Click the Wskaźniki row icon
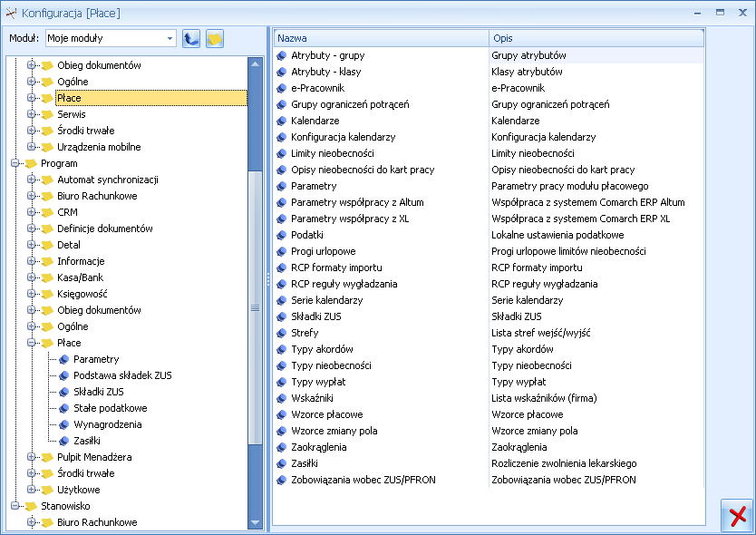The width and height of the screenshot is (756, 535). click(x=282, y=398)
